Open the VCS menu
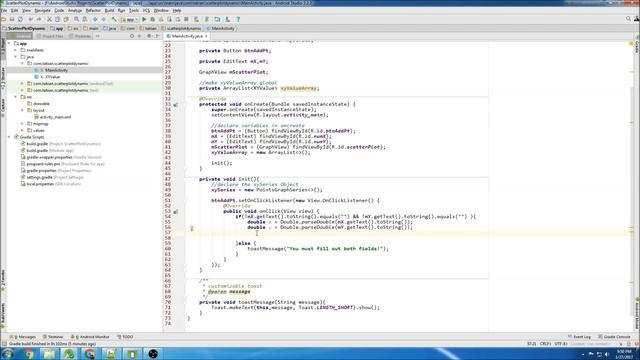 (x=146, y=10)
